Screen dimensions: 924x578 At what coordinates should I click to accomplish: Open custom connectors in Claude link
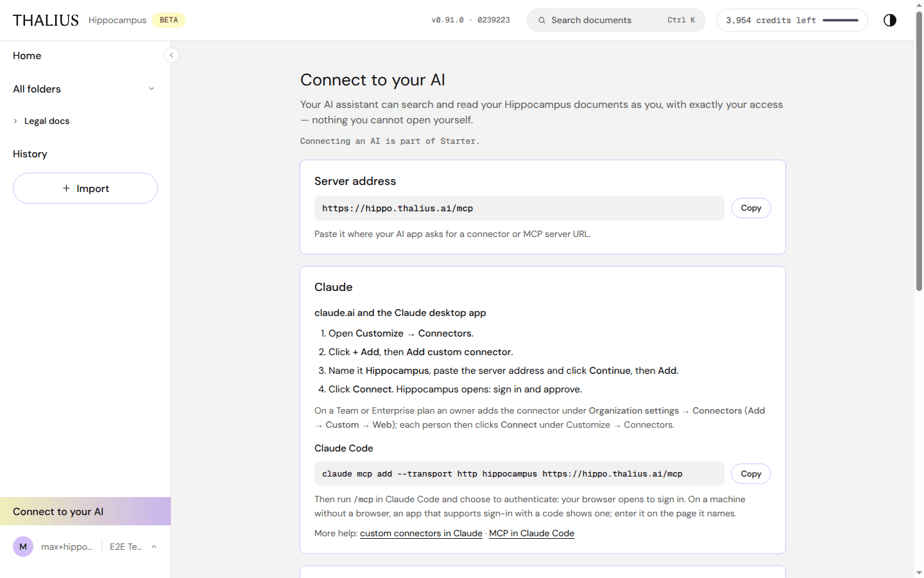point(421,533)
